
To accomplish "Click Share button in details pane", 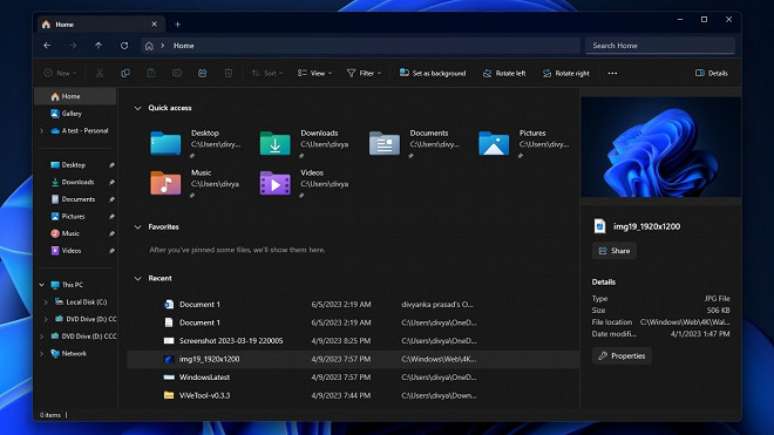I will click(614, 251).
